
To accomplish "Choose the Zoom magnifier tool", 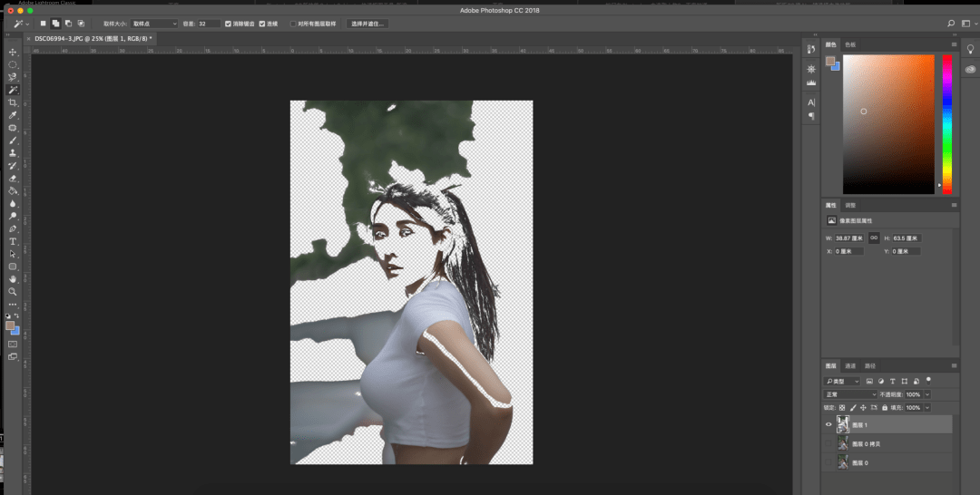I will point(13,292).
